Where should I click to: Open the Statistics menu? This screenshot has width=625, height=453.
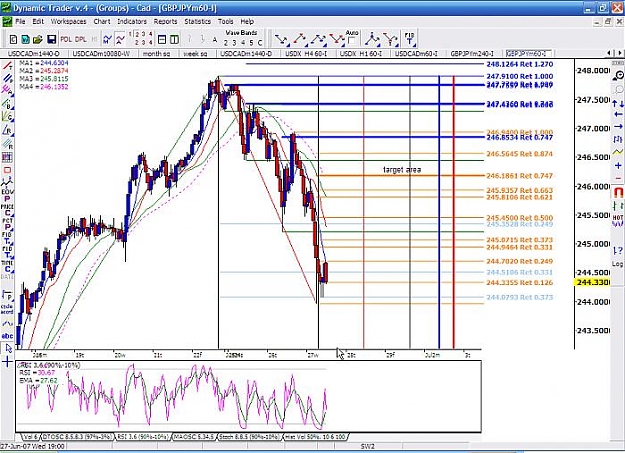click(197, 22)
